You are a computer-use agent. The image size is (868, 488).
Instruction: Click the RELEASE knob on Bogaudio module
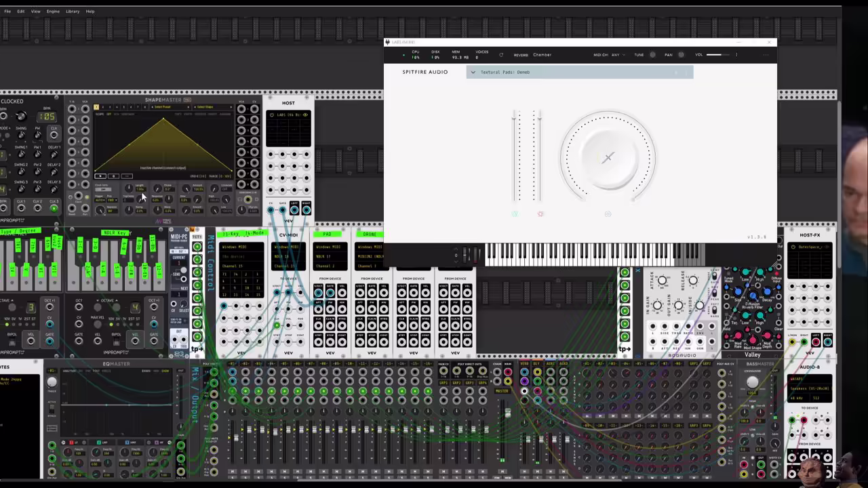(692, 281)
